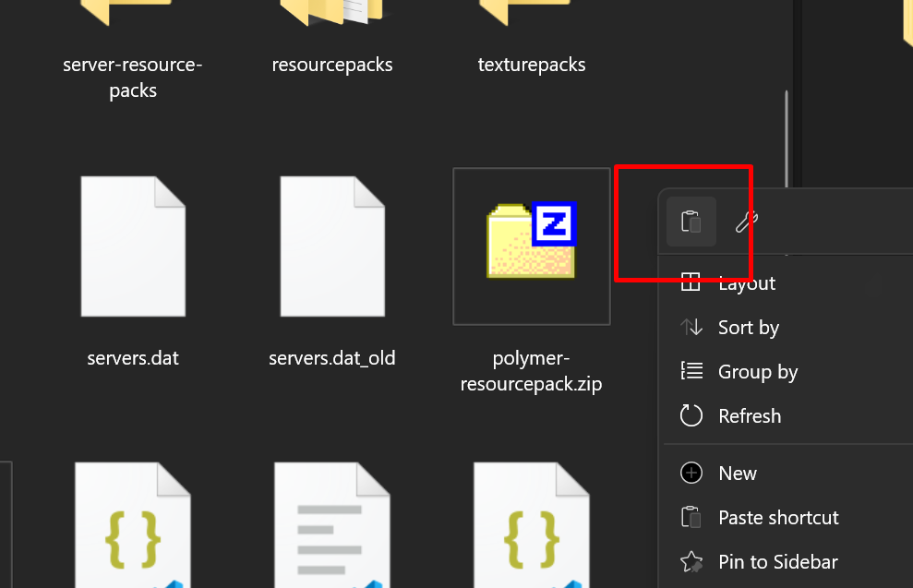
Task: Expand the Layout submenu
Action: (x=747, y=284)
